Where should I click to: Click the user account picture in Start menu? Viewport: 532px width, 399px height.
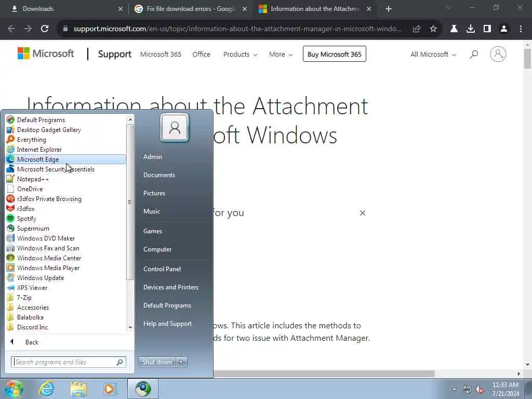click(x=175, y=128)
